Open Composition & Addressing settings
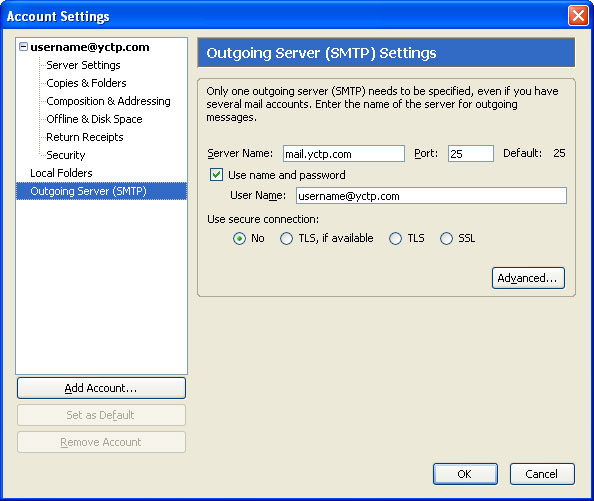 (108, 101)
